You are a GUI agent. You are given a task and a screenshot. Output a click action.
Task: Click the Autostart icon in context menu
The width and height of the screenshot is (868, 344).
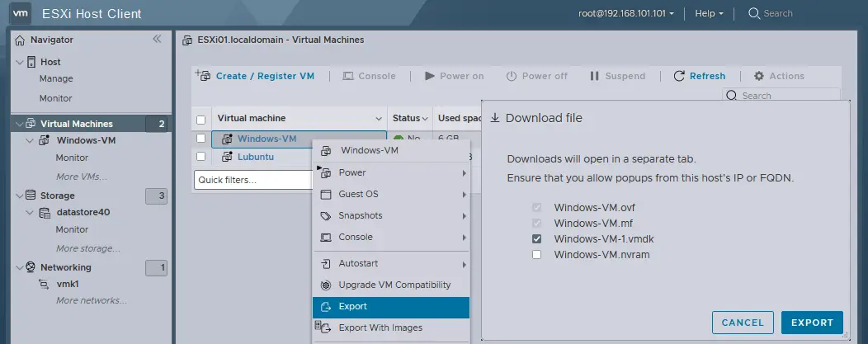[327, 264]
